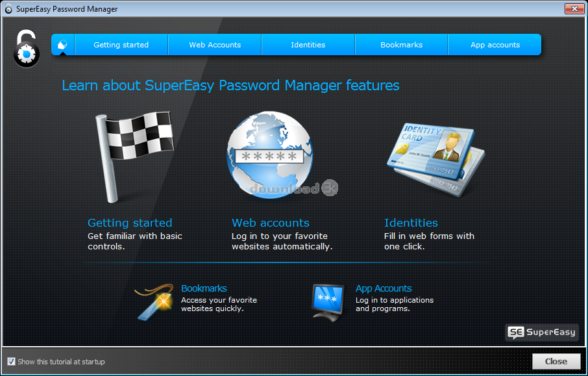Go to the Identities tab
The height and width of the screenshot is (376, 588).
[308, 45]
